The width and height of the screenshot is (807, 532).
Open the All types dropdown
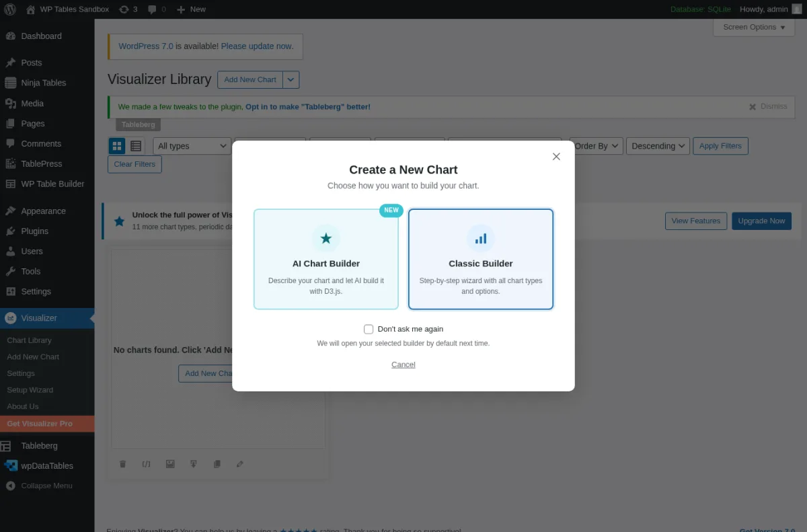[x=192, y=146]
